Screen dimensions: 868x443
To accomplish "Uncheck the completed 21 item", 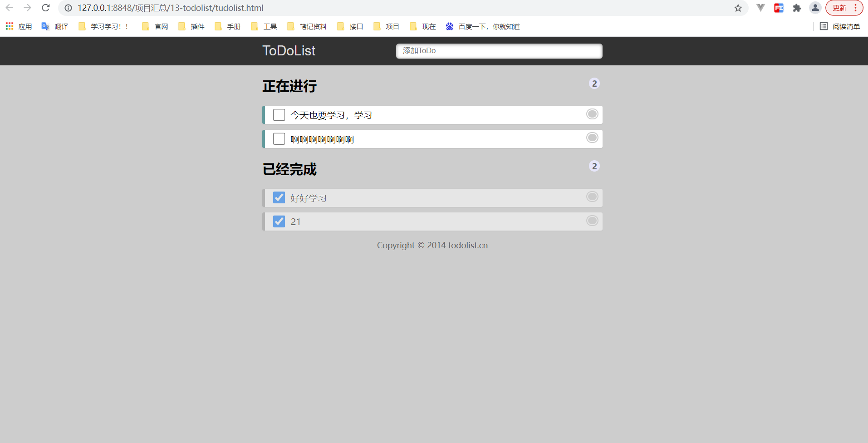I will point(279,221).
